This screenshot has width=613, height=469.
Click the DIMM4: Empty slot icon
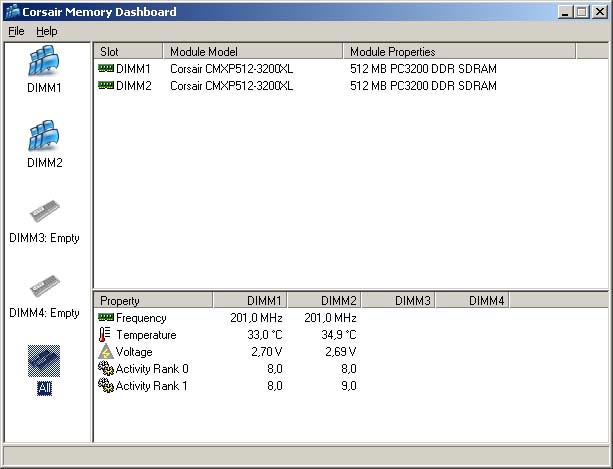[44, 287]
